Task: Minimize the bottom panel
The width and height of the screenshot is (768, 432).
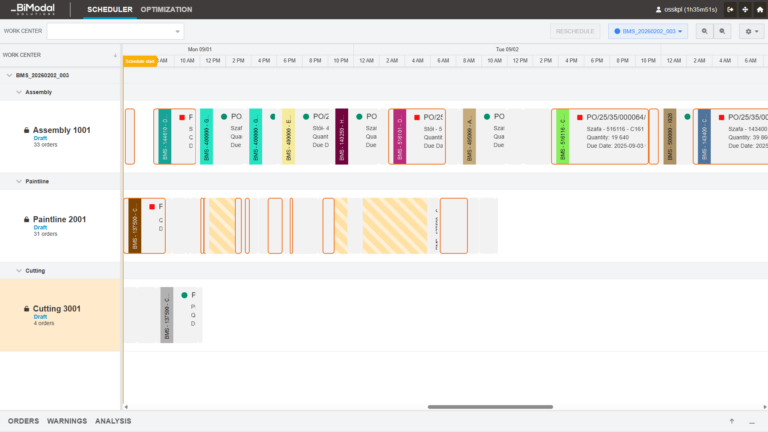Action: pyautogui.click(x=751, y=421)
